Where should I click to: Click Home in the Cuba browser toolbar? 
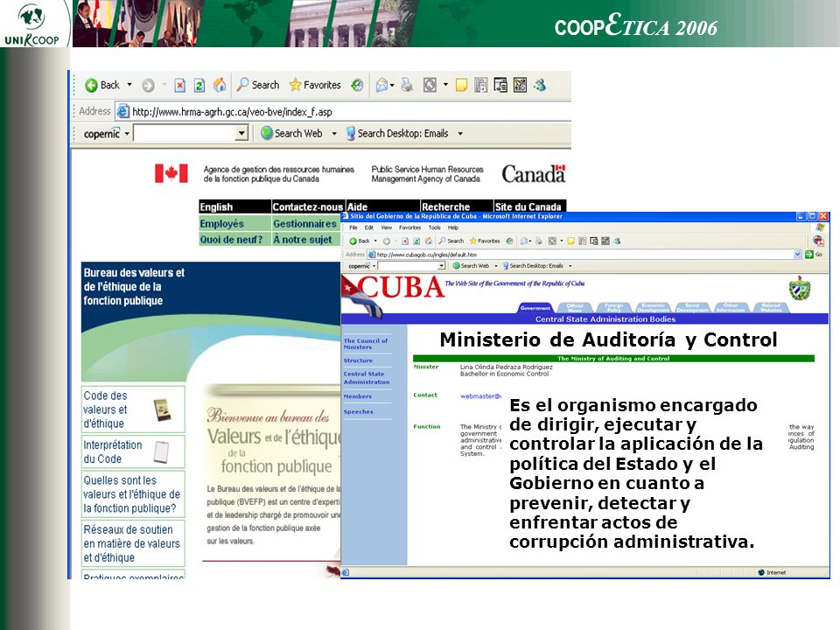click(429, 241)
